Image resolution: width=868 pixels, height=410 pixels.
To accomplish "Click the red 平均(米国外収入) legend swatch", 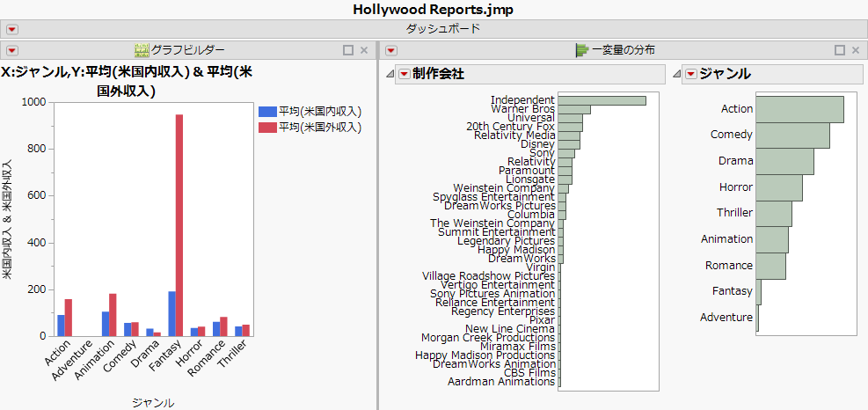I will pyautogui.click(x=267, y=128).
